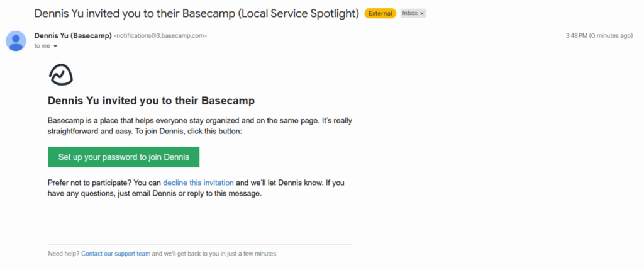Click the 'Prefer not to participate?' text
644x270 pixels.
tap(89, 183)
